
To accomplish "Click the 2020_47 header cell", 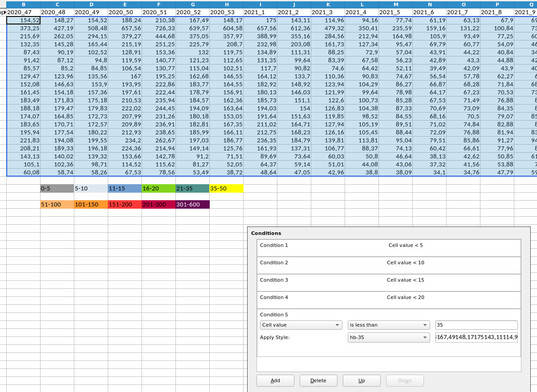I will [x=23, y=12].
